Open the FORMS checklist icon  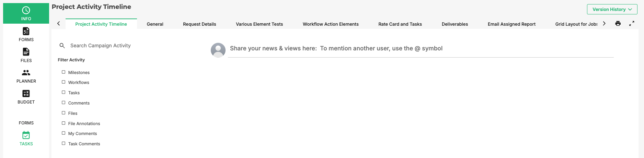(26, 31)
